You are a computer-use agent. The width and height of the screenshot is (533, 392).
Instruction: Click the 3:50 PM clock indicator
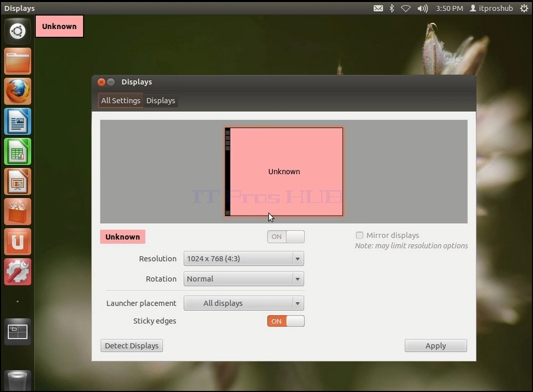point(450,8)
